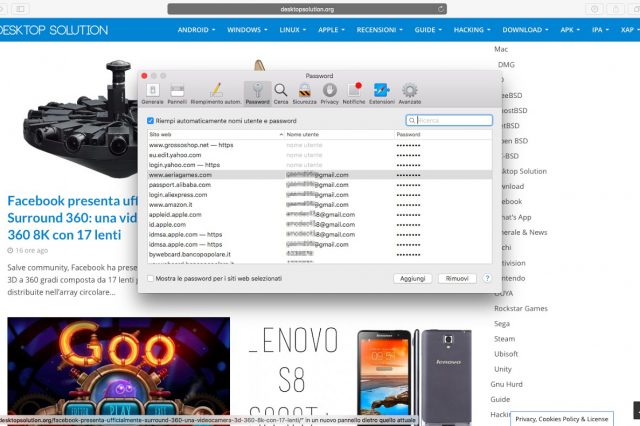The image size is (640, 426).
Task: Click the Safari reload page icon
Action: tap(441, 9)
